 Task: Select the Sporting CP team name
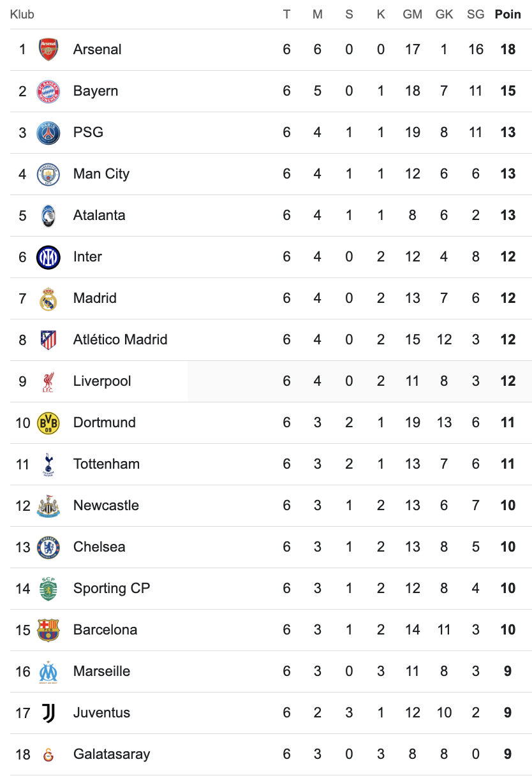(111, 589)
